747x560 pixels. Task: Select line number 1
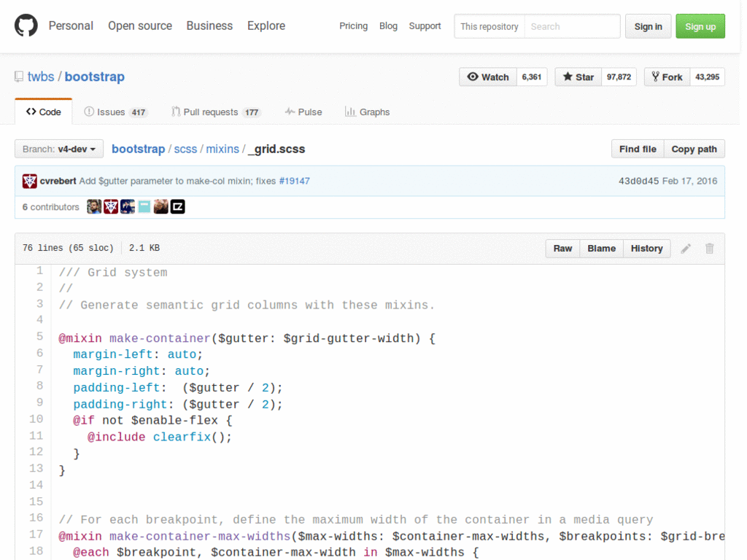pyautogui.click(x=39, y=271)
